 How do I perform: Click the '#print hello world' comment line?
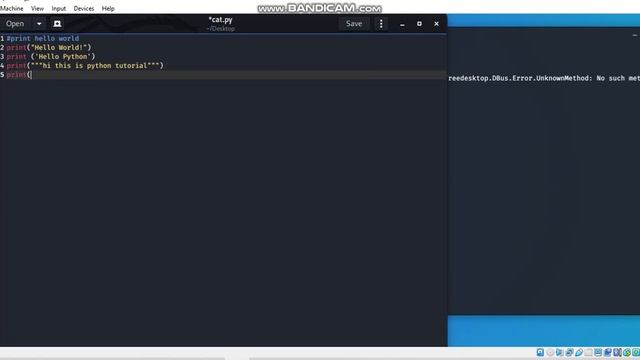point(43,38)
